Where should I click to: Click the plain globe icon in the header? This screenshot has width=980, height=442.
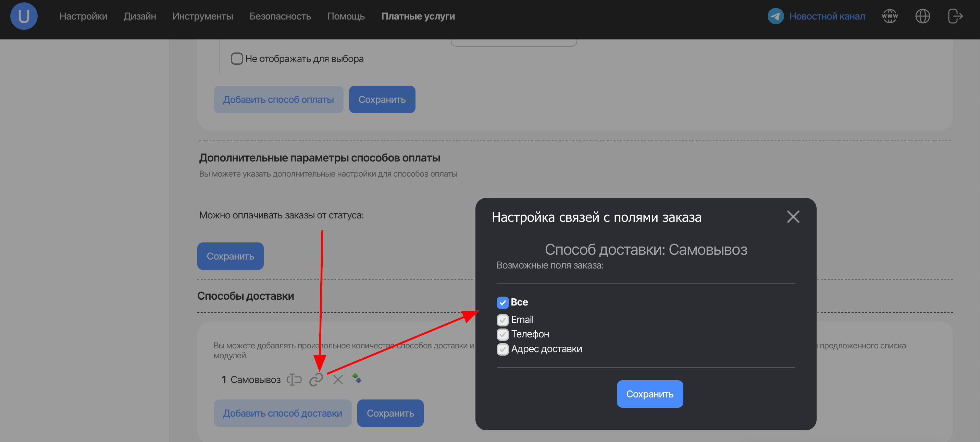tap(922, 16)
